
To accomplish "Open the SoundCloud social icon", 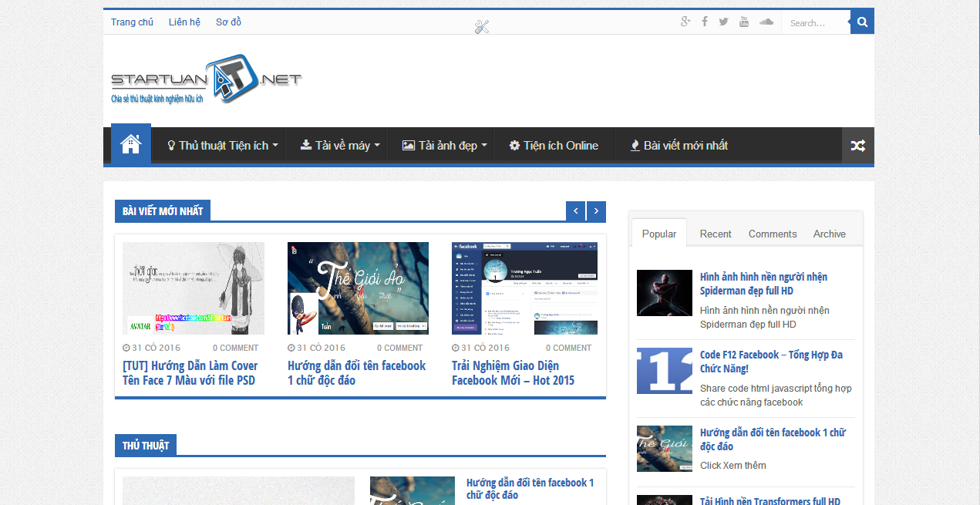I will tap(766, 22).
